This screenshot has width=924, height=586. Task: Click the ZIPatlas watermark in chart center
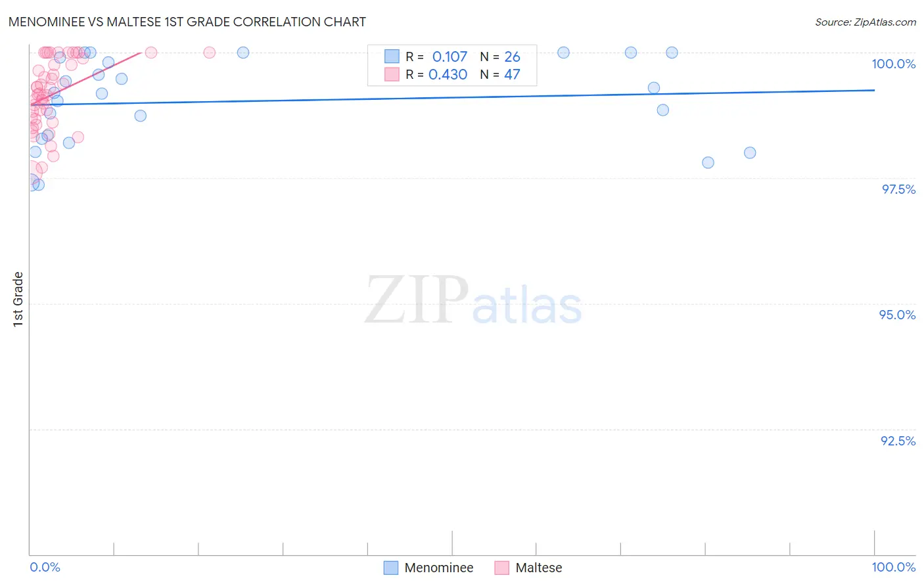tap(473, 301)
